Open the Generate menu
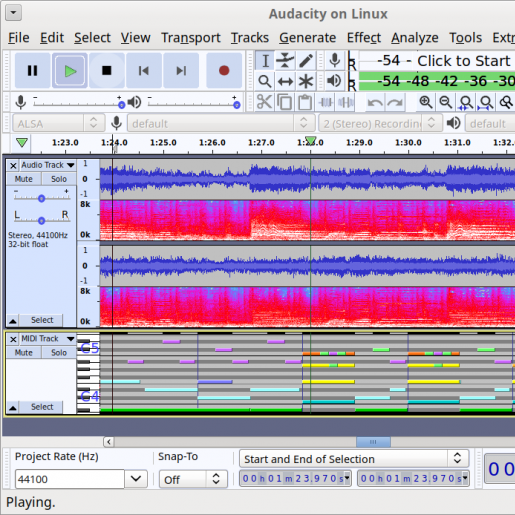Screen dimensions: 515x515 click(x=307, y=38)
